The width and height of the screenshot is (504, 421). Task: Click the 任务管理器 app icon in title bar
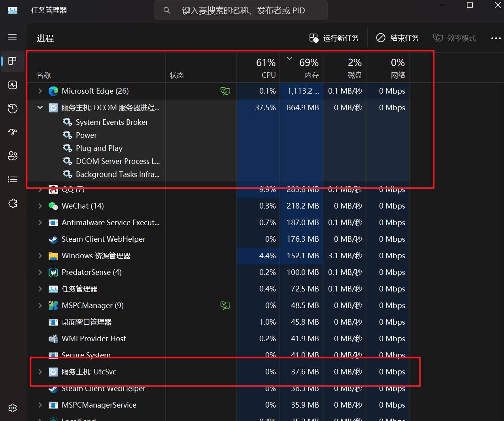[x=13, y=10]
